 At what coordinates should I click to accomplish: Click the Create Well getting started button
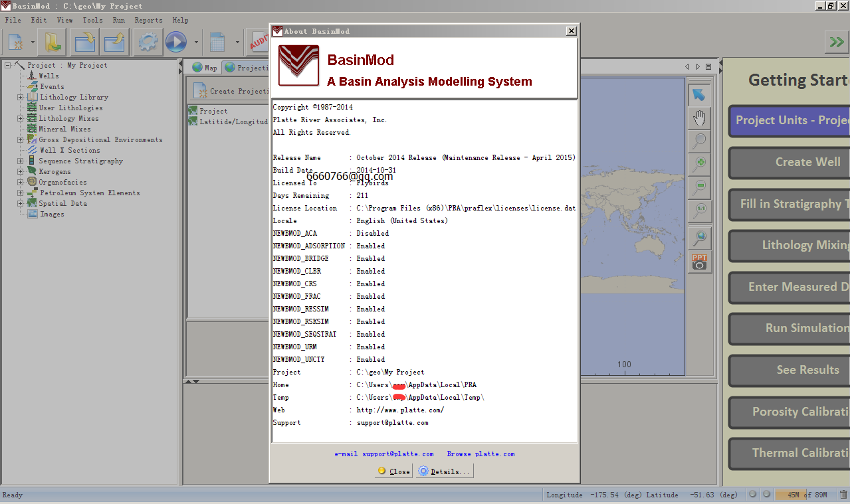pyautogui.click(x=790, y=162)
